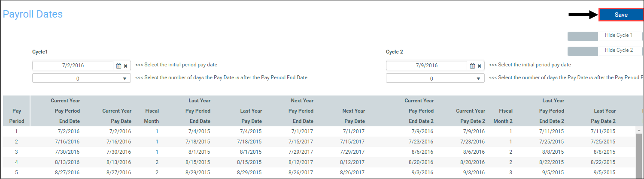This screenshot has width=644, height=179.
Task: Open the Cycle 2 calendar date picker icon
Action: pyautogui.click(x=473, y=66)
